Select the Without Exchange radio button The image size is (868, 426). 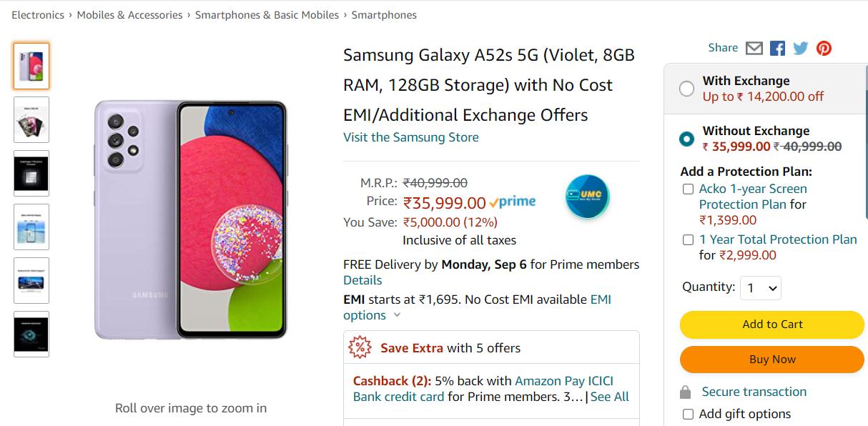687,139
